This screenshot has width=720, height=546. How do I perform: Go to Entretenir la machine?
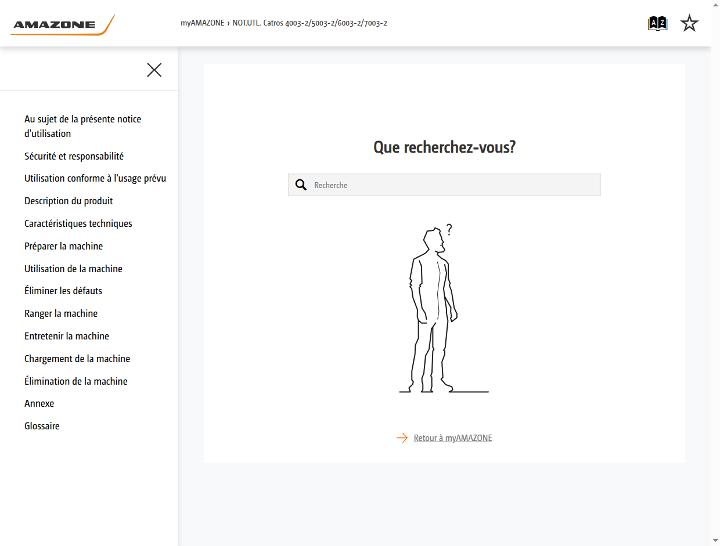pyautogui.click(x=67, y=336)
